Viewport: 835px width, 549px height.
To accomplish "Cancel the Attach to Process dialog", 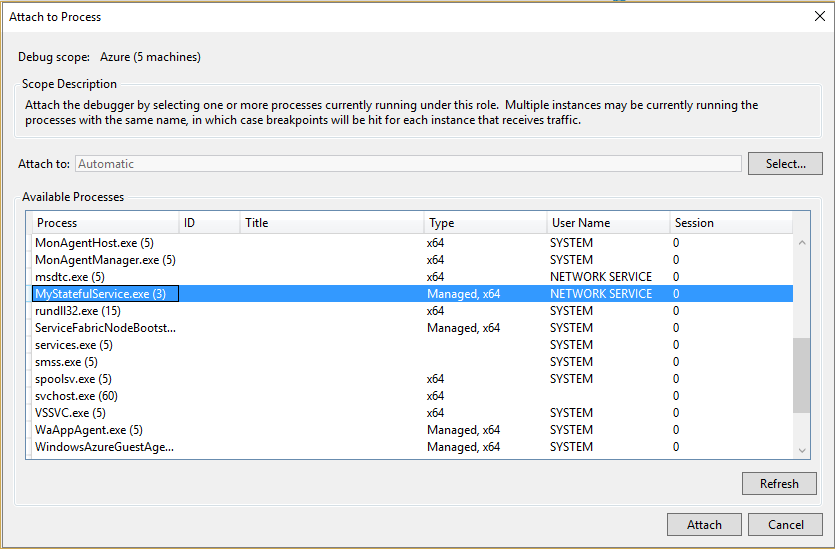I will (x=785, y=525).
